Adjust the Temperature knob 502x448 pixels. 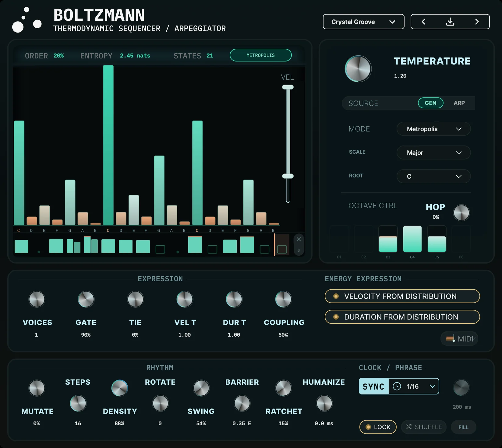[358, 69]
